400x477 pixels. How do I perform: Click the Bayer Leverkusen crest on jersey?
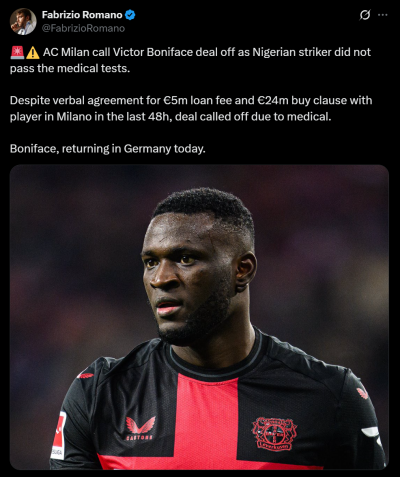pyautogui.click(x=274, y=433)
